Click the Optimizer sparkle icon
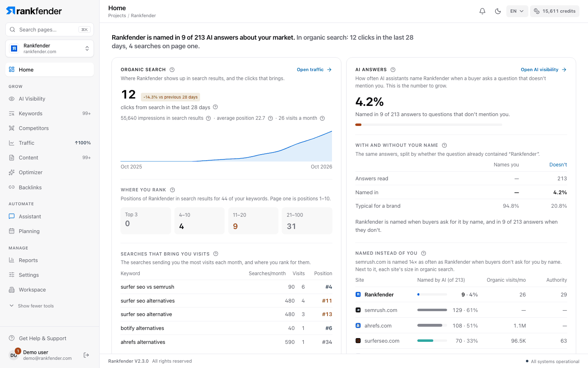Image resolution: width=588 pixels, height=368 pixels. point(11,173)
